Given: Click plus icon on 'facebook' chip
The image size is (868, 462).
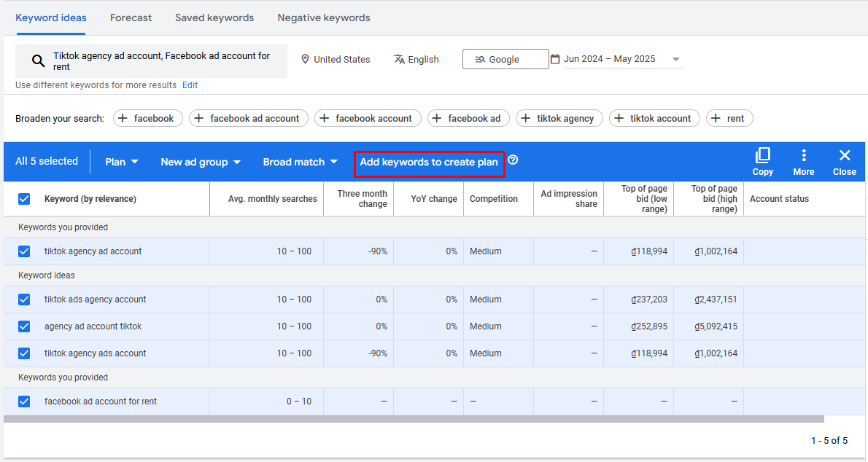Looking at the screenshot, I should (123, 118).
